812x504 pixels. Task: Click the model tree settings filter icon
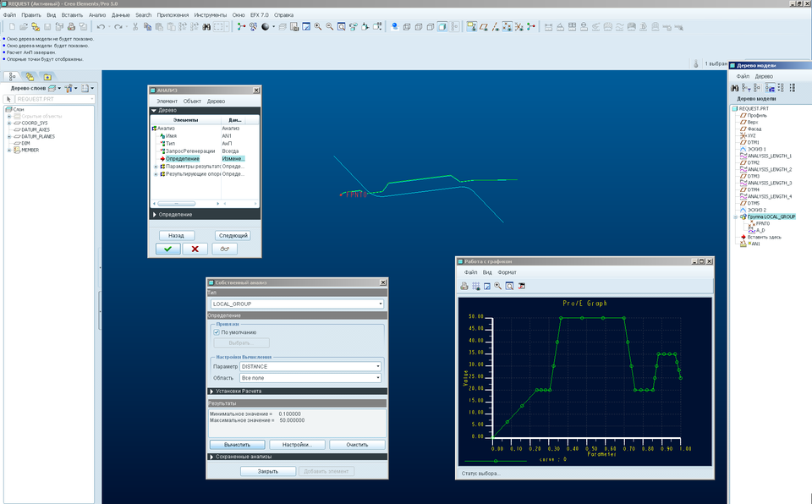point(746,88)
